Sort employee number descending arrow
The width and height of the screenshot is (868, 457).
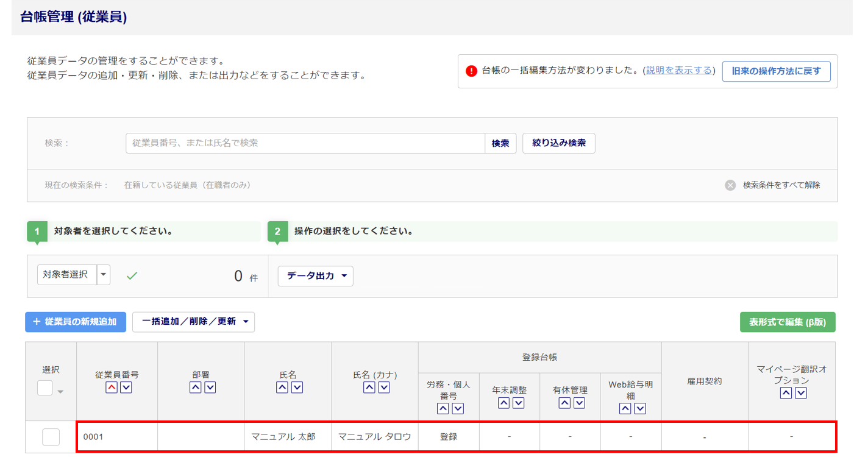pyautogui.click(x=126, y=388)
